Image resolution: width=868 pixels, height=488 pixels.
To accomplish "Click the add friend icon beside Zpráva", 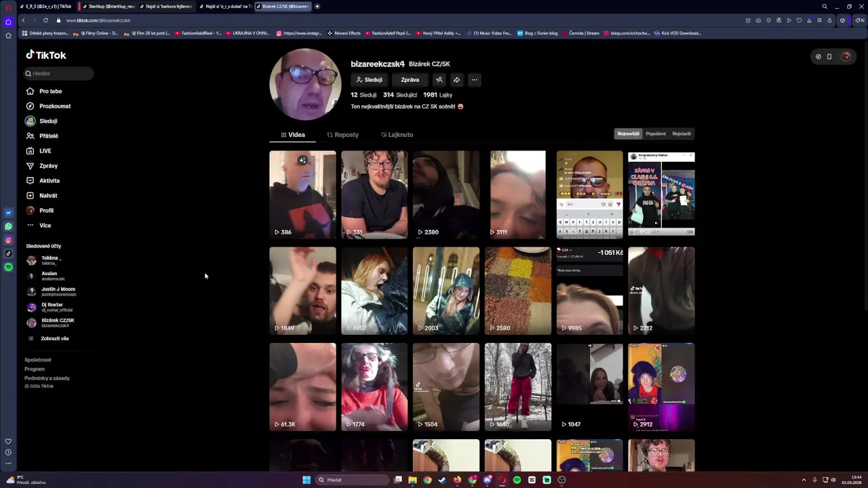I will [439, 79].
